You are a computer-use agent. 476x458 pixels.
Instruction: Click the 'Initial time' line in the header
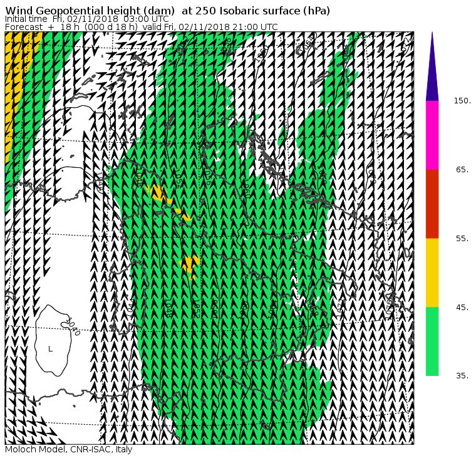point(87,19)
